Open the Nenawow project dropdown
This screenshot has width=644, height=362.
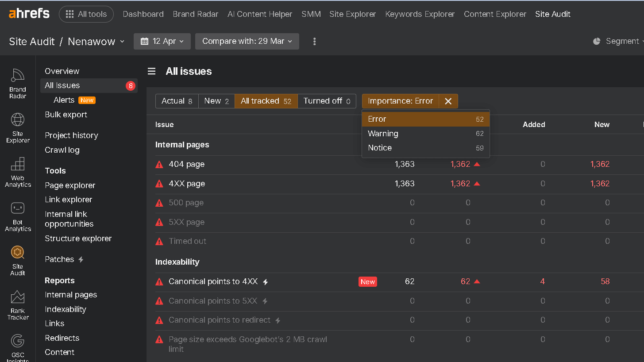coord(97,41)
